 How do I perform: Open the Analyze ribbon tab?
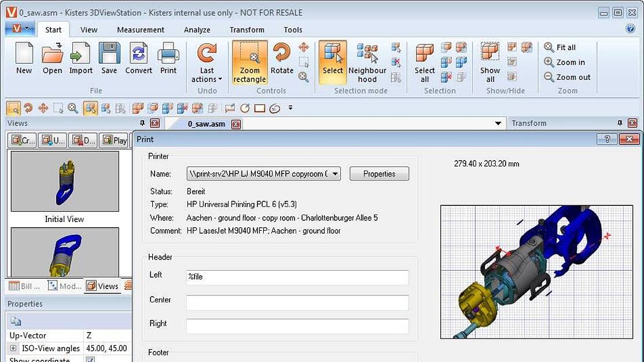(197, 30)
